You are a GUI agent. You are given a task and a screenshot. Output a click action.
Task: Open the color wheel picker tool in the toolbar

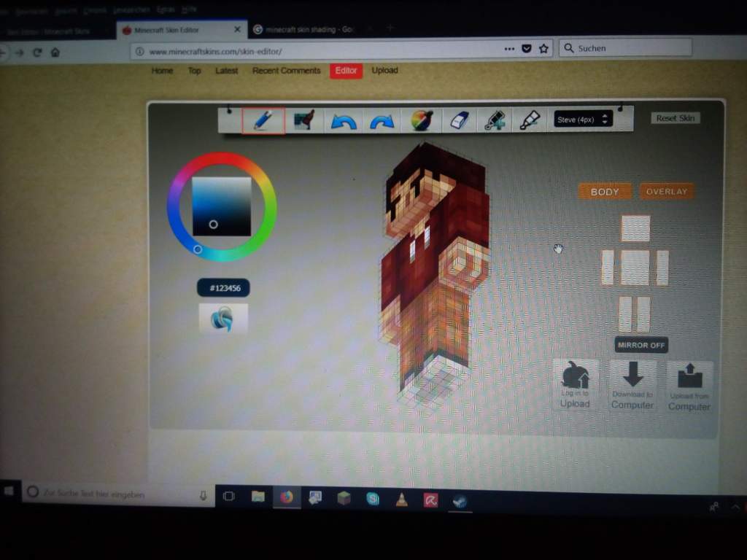click(x=421, y=121)
